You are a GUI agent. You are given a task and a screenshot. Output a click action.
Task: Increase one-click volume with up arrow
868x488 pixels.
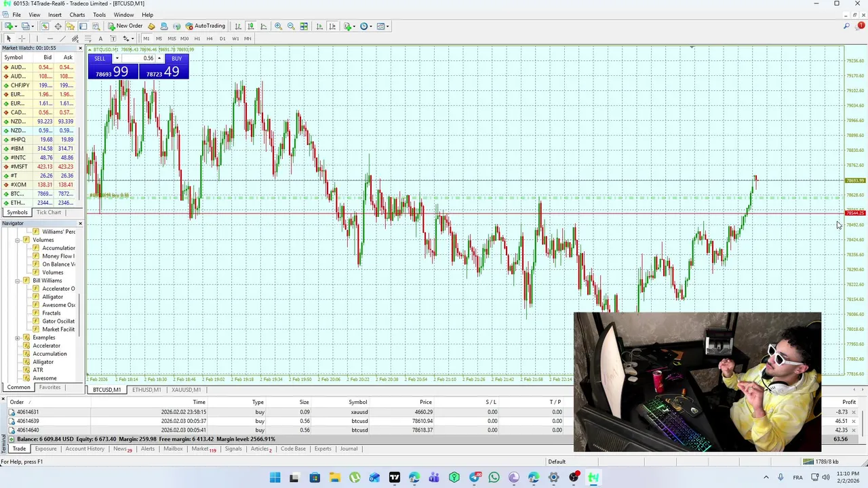click(x=159, y=58)
